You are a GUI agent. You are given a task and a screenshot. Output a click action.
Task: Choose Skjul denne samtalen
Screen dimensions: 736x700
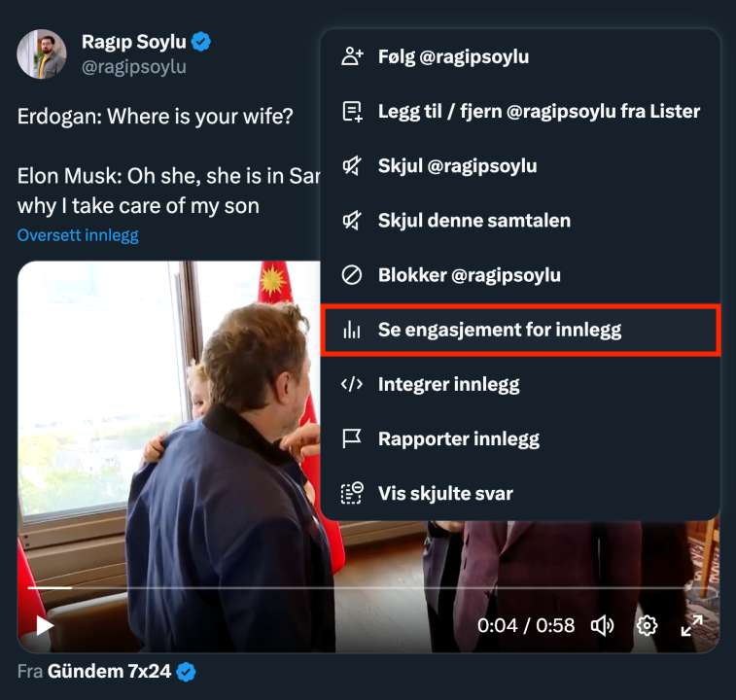click(473, 221)
